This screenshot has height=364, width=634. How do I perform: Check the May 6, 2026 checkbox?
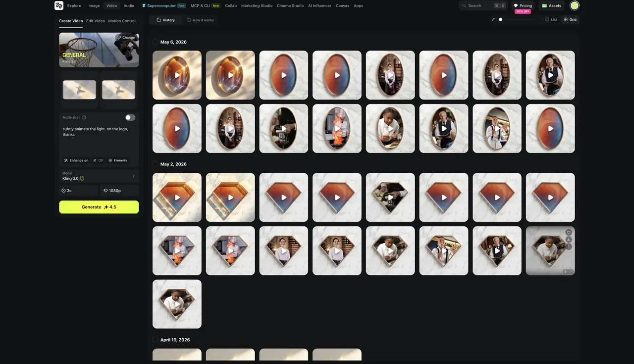[156, 42]
